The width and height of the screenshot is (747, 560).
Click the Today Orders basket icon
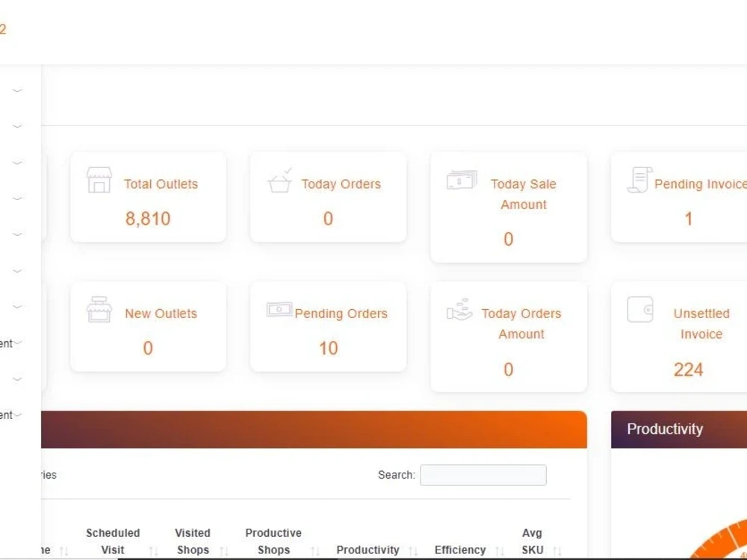pyautogui.click(x=279, y=180)
